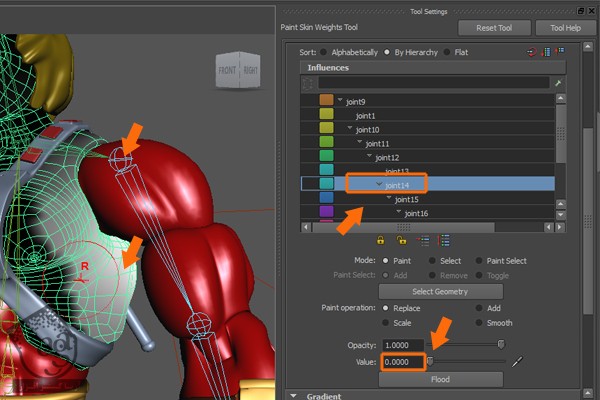The width and height of the screenshot is (600, 400).
Task: Click the purple color swatch of joint16
Action: point(326,211)
